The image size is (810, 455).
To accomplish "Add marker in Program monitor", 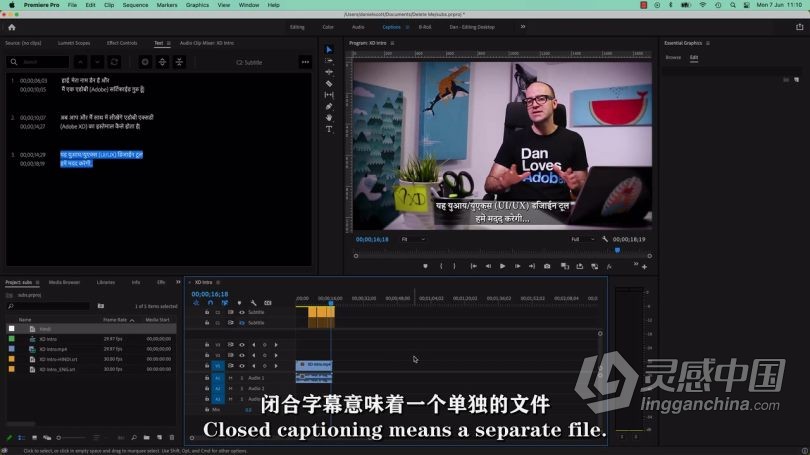I will pyautogui.click(x=425, y=266).
